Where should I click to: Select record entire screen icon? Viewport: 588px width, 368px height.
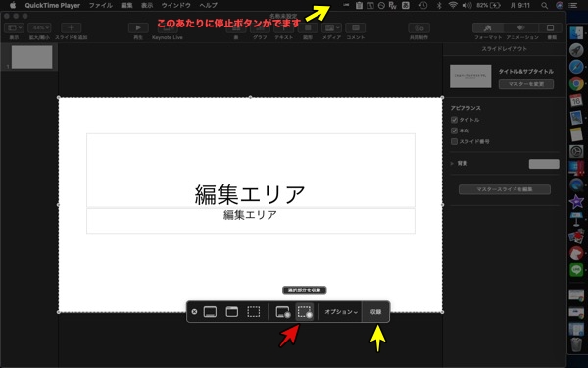[283, 312]
